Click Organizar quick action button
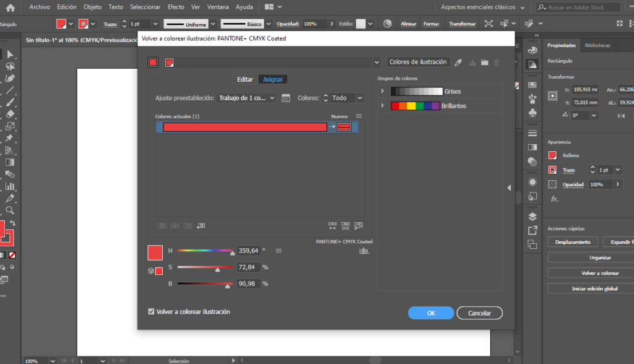 tap(600, 258)
